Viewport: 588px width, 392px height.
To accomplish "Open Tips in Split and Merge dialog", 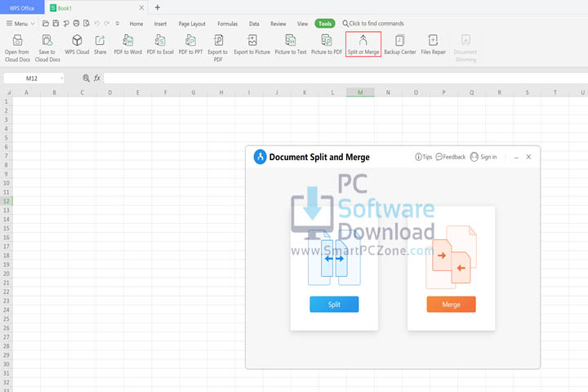I will tap(423, 157).
